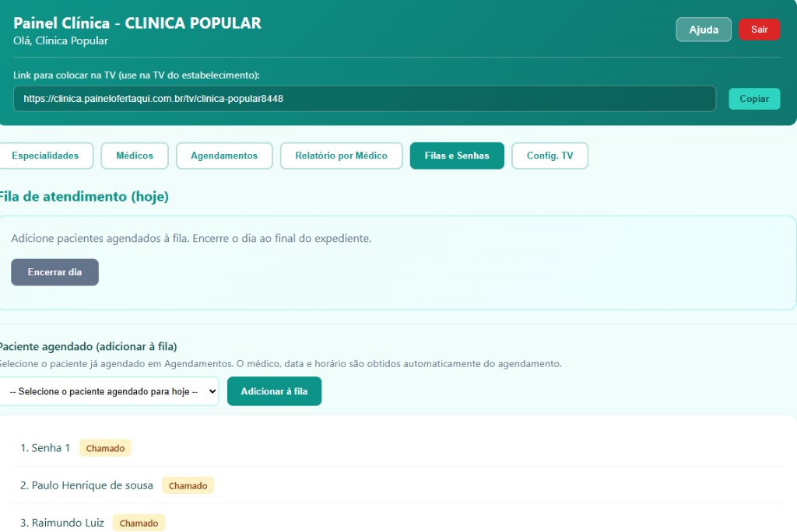Screen dimensions: 797x532
Task: Click the Filas e Senhas tab
Action: coord(457,156)
